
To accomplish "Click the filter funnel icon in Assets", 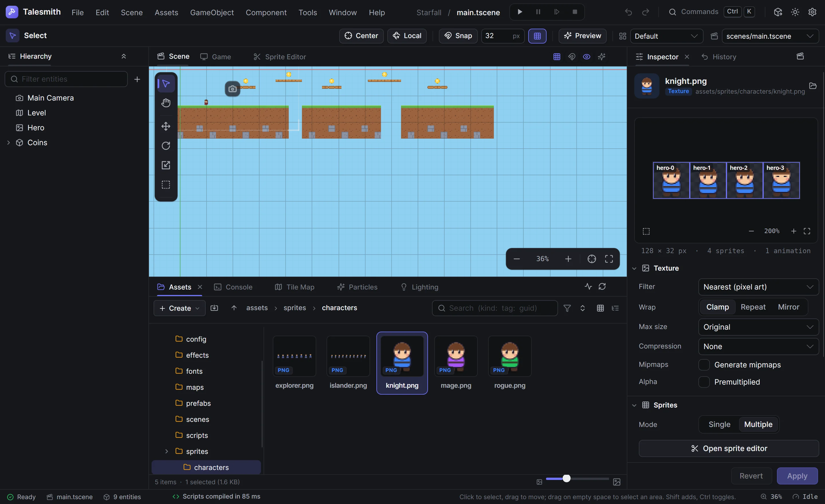I will 567,308.
